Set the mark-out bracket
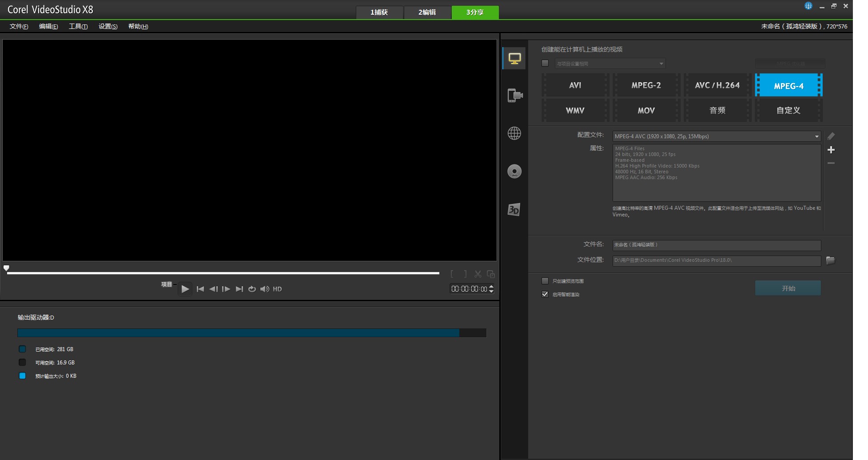Viewport: 868px width, 460px height. tap(465, 274)
